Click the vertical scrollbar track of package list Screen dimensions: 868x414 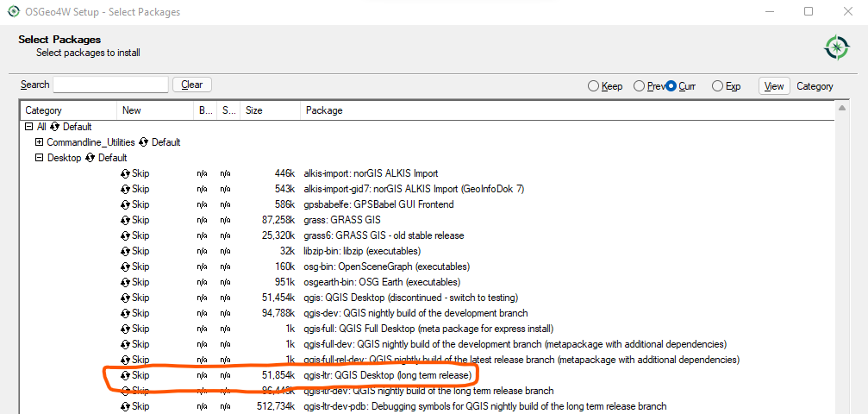(x=842, y=263)
